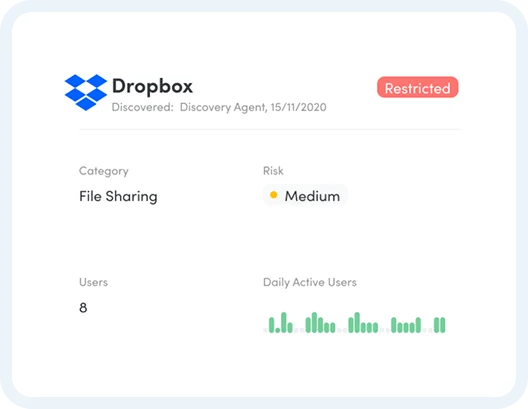Click the Dropbox logo icon

tap(86, 92)
